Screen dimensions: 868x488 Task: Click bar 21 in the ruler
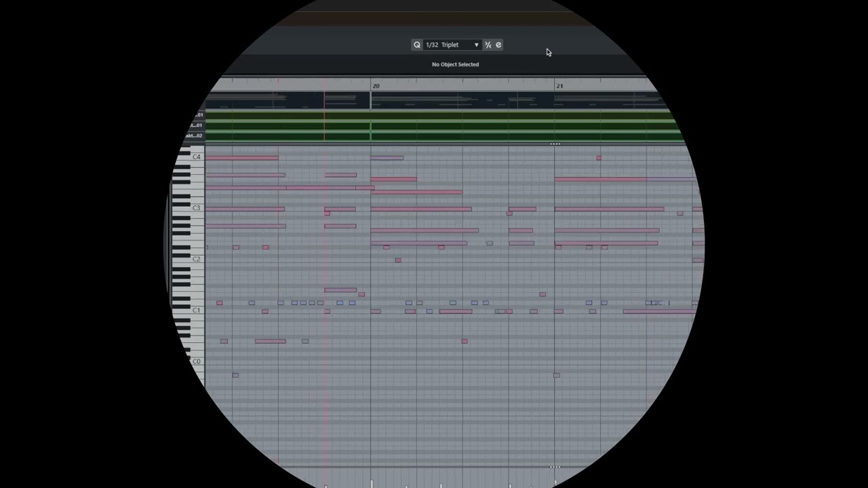pos(559,86)
